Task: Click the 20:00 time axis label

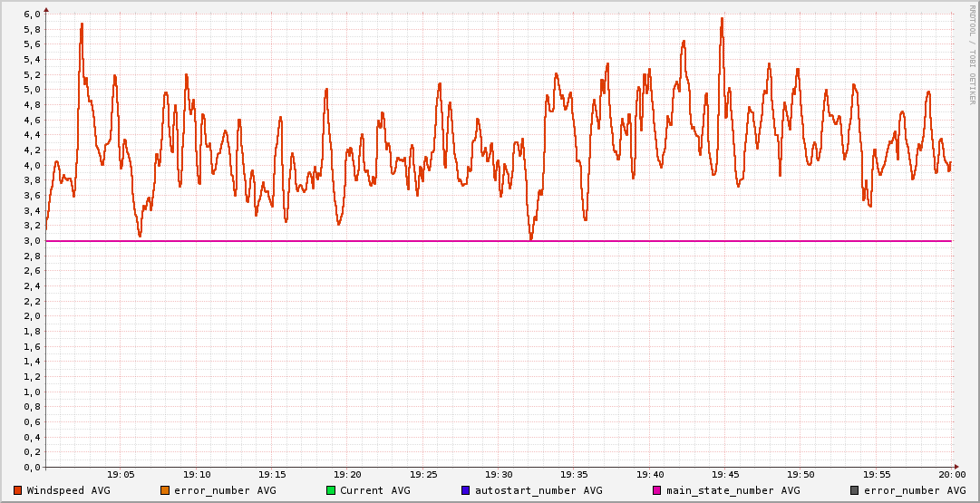Action: coord(951,474)
